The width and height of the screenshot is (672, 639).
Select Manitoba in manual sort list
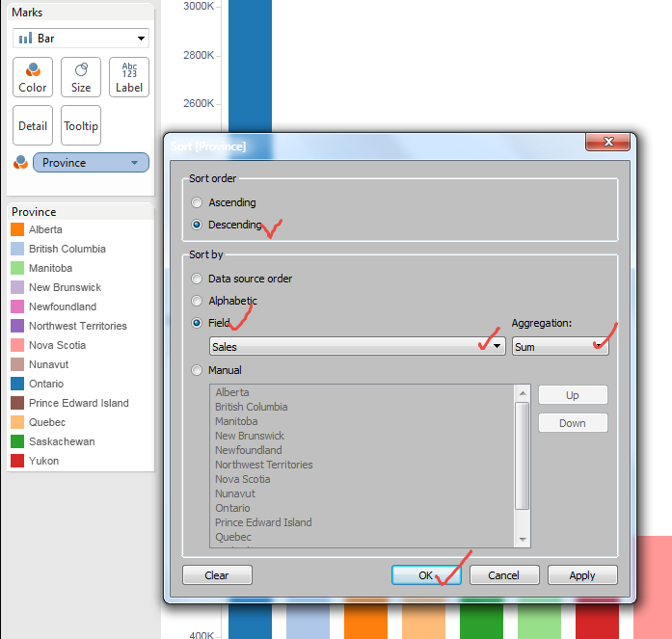[236, 421]
